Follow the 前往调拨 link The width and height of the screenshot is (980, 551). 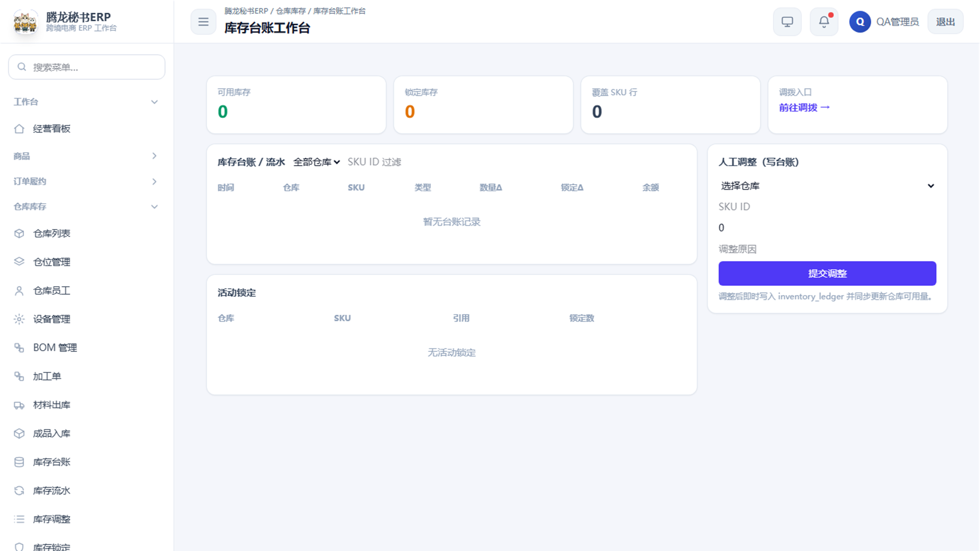[804, 108]
